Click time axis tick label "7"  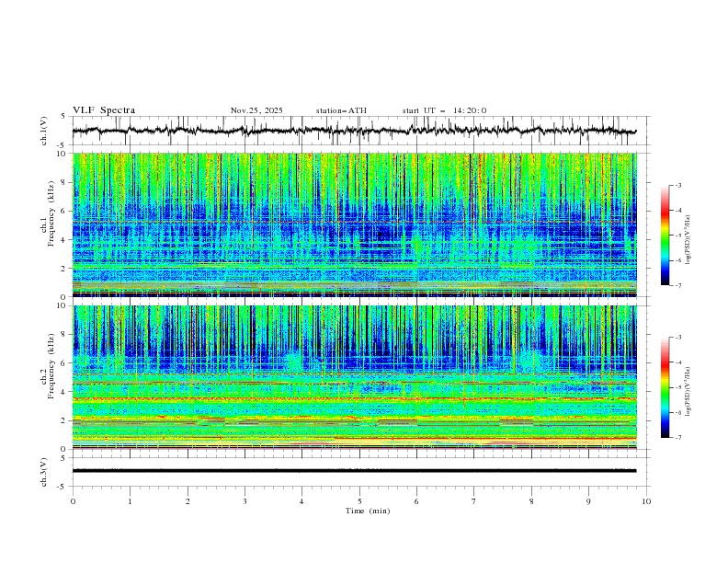click(474, 501)
